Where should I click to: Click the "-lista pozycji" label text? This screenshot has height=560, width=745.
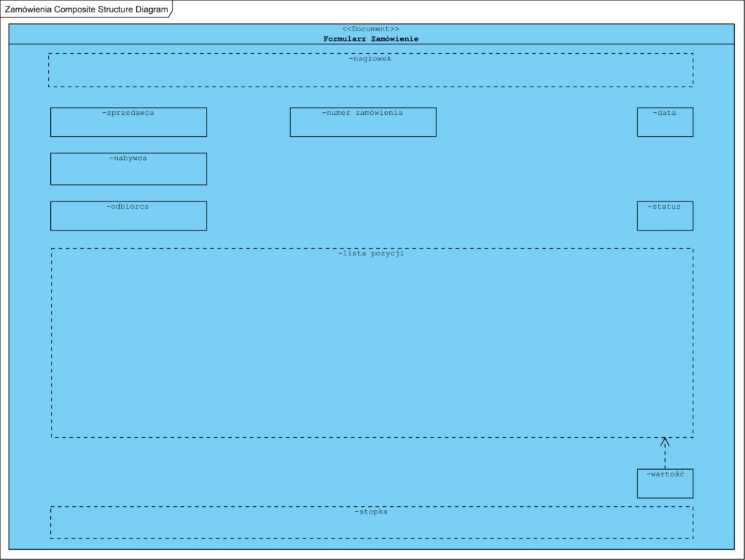[x=371, y=254]
